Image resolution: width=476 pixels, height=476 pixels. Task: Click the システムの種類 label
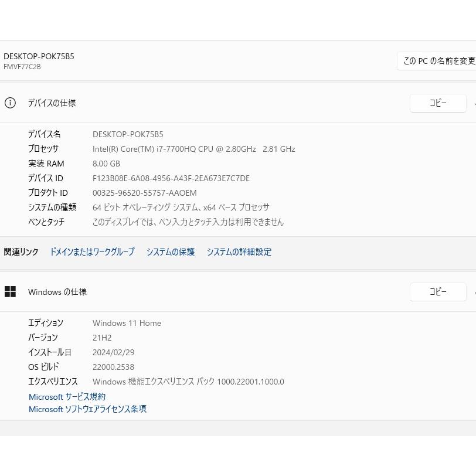[52, 208]
